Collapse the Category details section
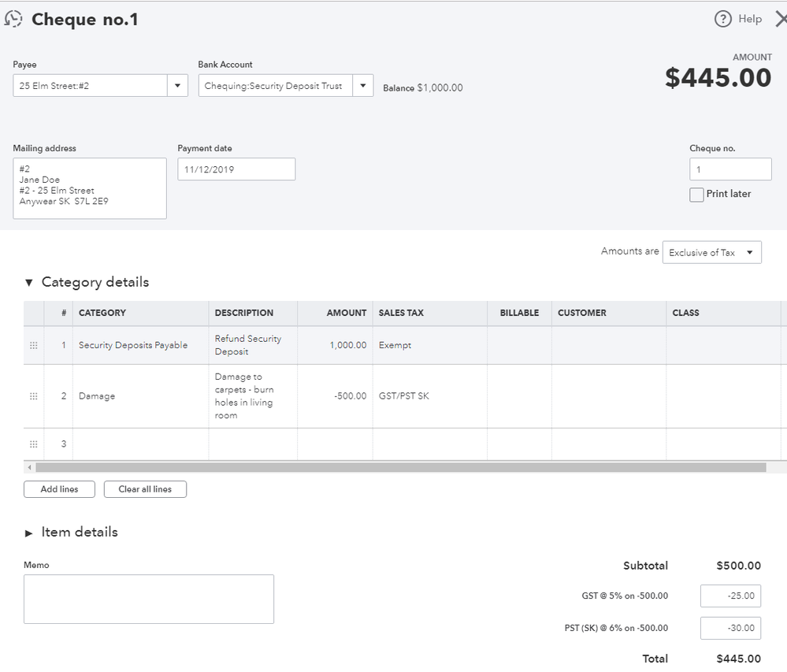This screenshot has width=787, height=672. point(29,282)
